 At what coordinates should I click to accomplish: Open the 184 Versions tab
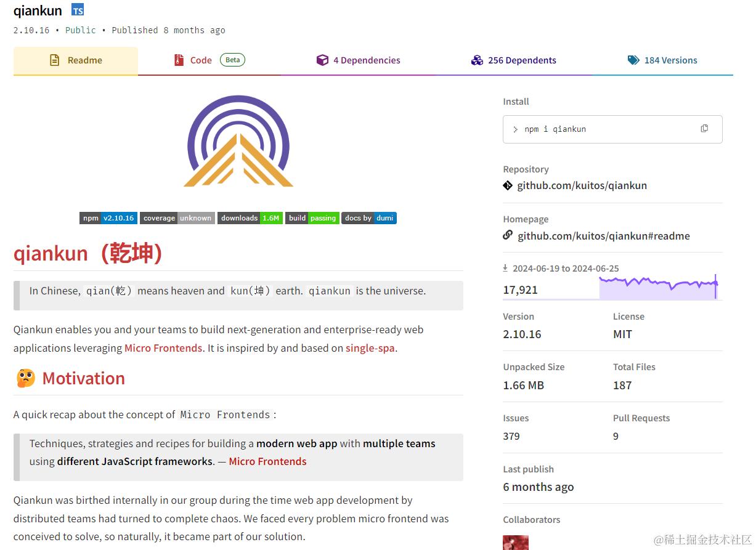(x=662, y=60)
